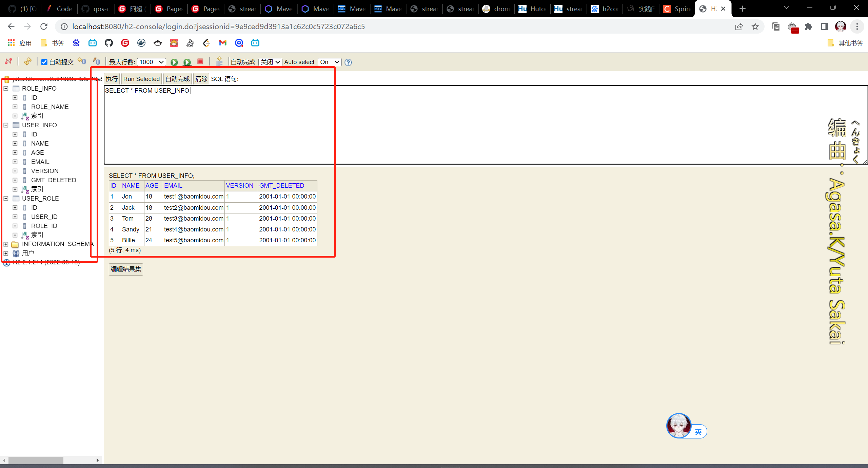
Task: Click the red Cancel statement icon
Action: click(x=200, y=61)
